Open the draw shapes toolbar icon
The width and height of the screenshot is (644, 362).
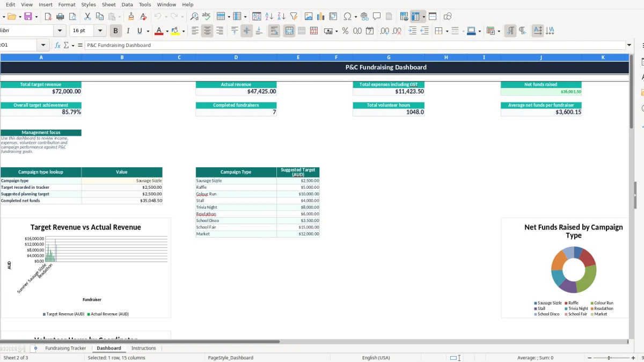click(x=448, y=17)
